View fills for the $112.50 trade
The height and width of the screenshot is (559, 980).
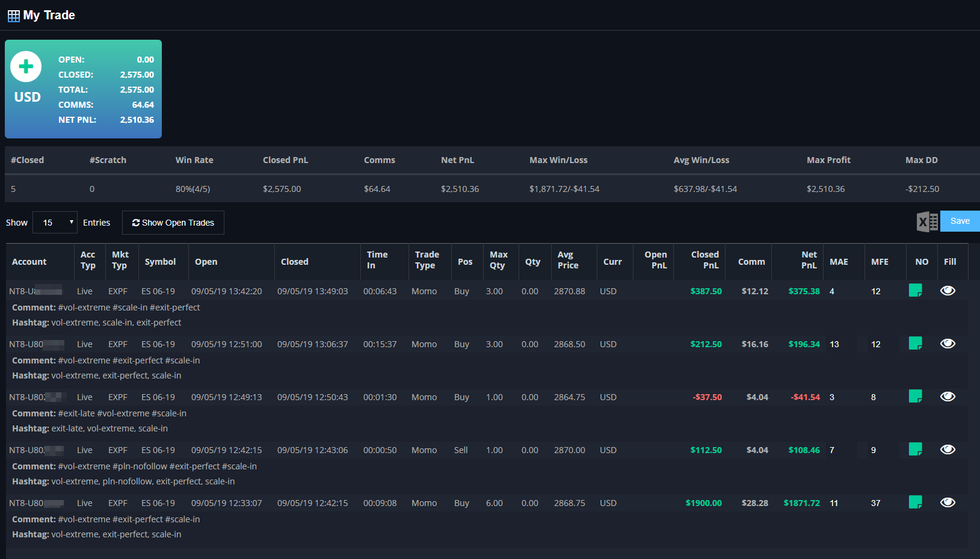[948, 449]
